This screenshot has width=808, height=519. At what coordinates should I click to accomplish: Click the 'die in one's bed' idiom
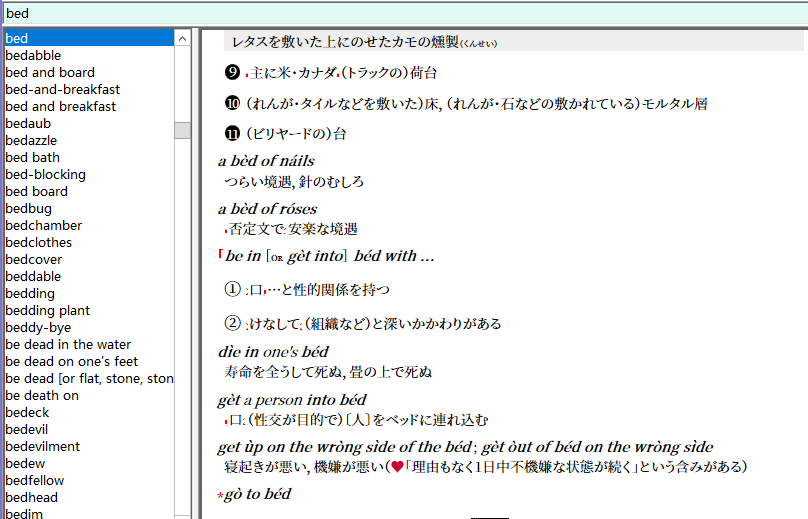pyautogui.click(x=273, y=351)
